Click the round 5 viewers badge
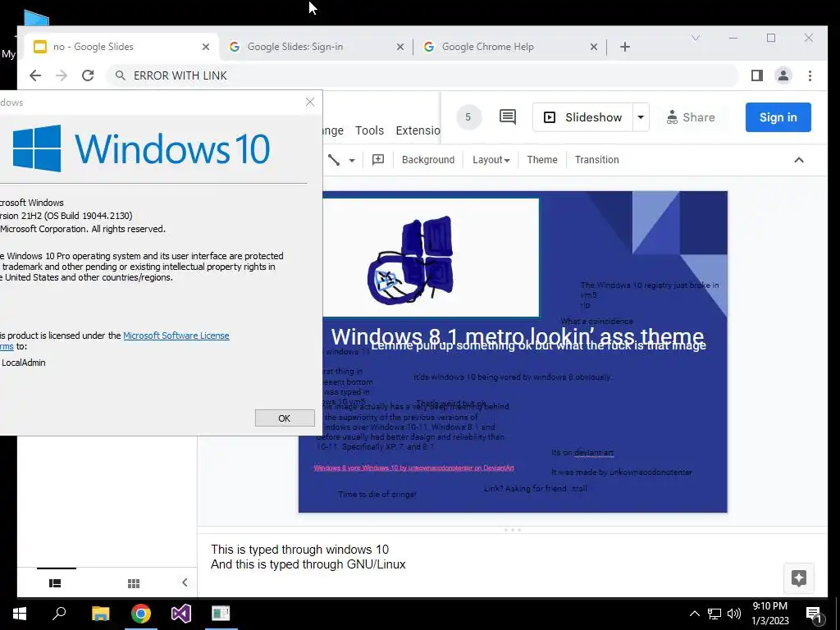 pos(468,117)
